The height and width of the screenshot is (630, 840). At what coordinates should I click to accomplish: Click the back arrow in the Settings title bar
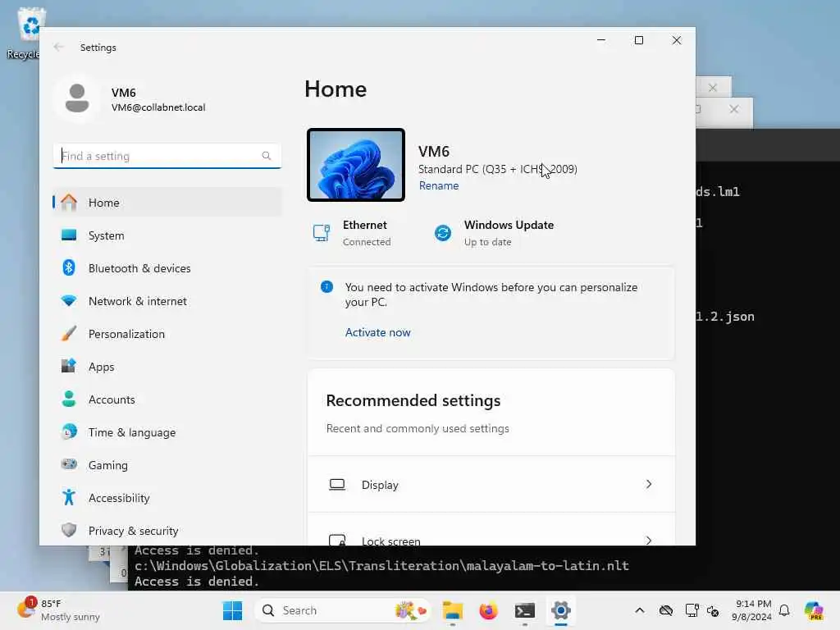pos(59,47)
